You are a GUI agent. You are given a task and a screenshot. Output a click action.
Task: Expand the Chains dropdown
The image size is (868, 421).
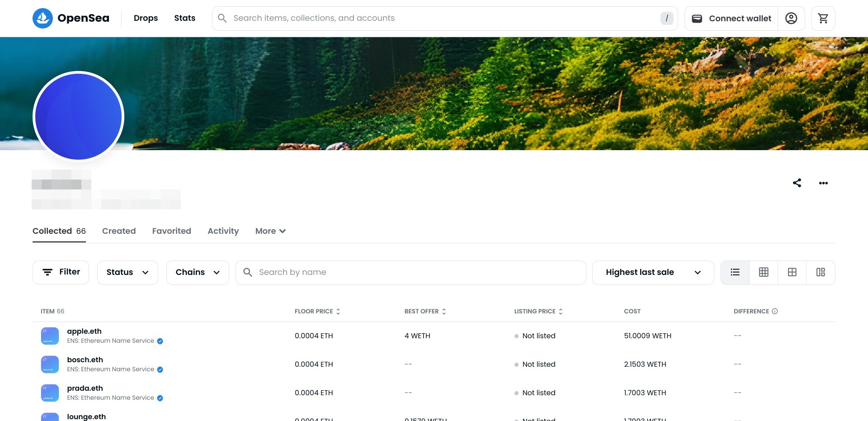tap(198, 272)
